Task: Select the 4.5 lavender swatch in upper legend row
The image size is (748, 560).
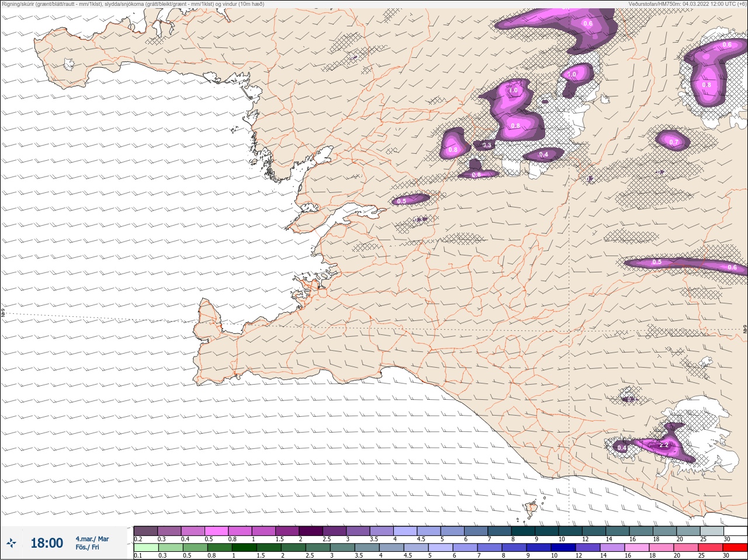Action: click(429, 531)
